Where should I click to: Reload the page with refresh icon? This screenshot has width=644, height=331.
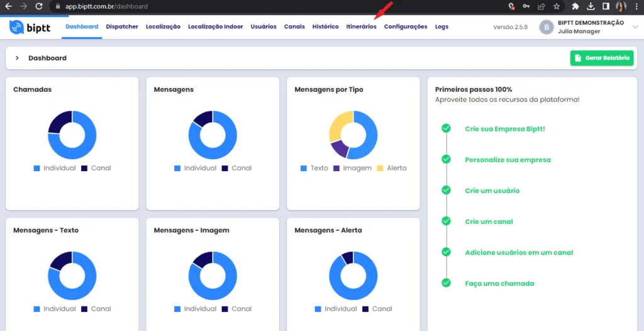click(39, 6)
